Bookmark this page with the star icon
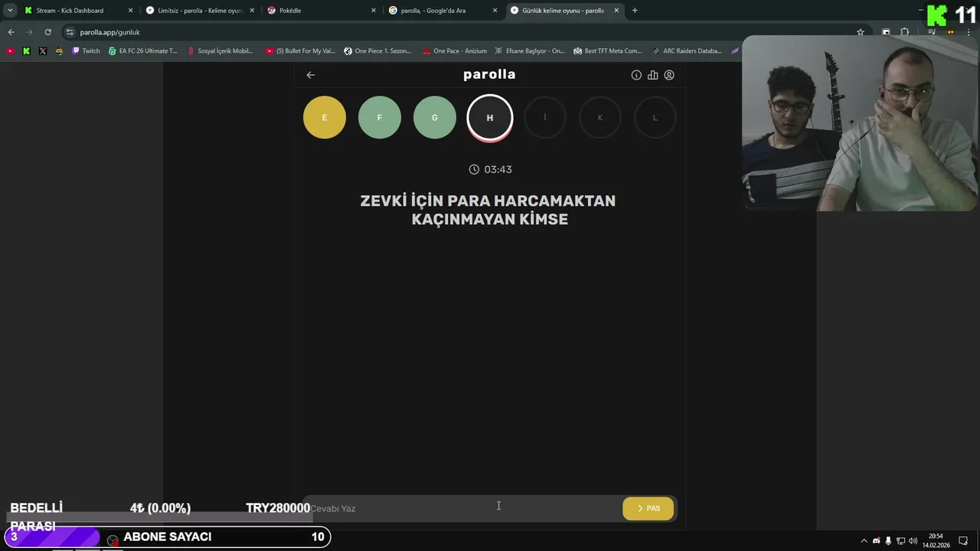Image resolution: width=980 pixels, height=551 pixels. pyautogui.click(x=861, y=32)
